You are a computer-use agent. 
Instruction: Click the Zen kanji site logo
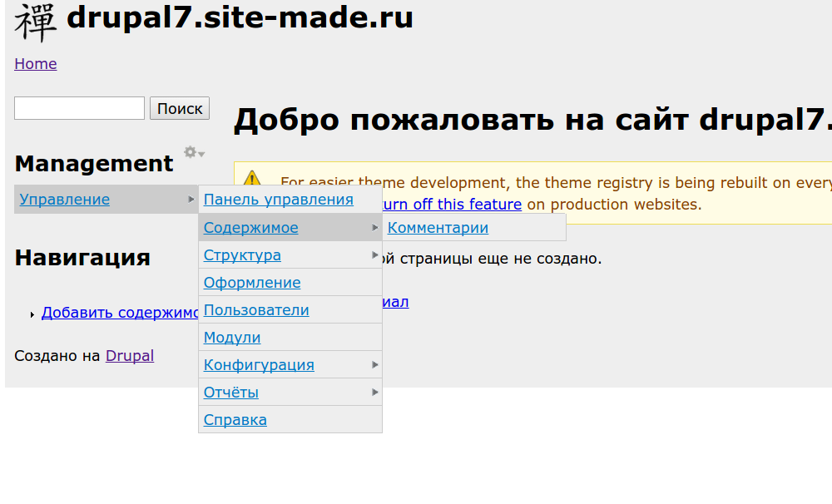click(35, 22)
